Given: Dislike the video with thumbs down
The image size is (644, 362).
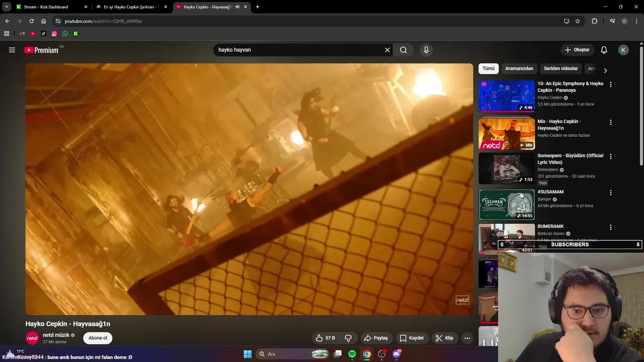Looking at the screenshot, I should [x=348, y=338].
